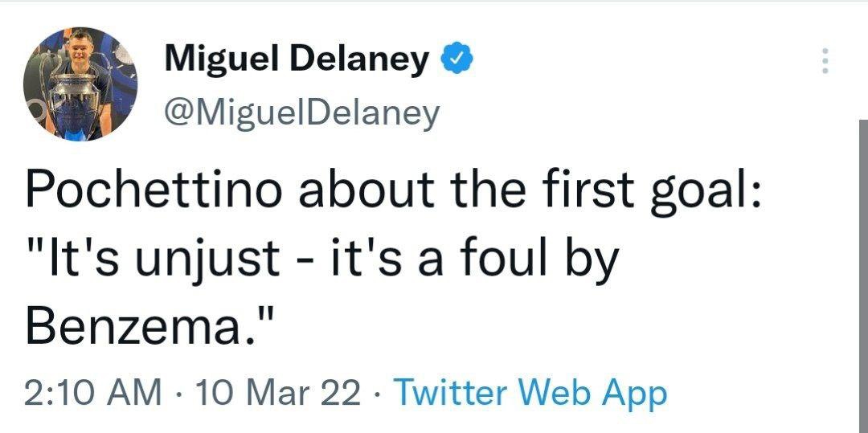
Task: Open the more options three-dot menu
Action: coord(823,61)
